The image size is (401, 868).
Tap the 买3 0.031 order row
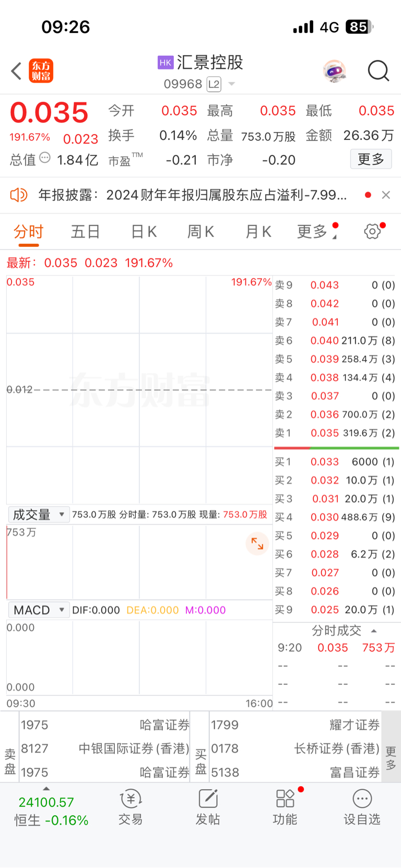(335, 499)
